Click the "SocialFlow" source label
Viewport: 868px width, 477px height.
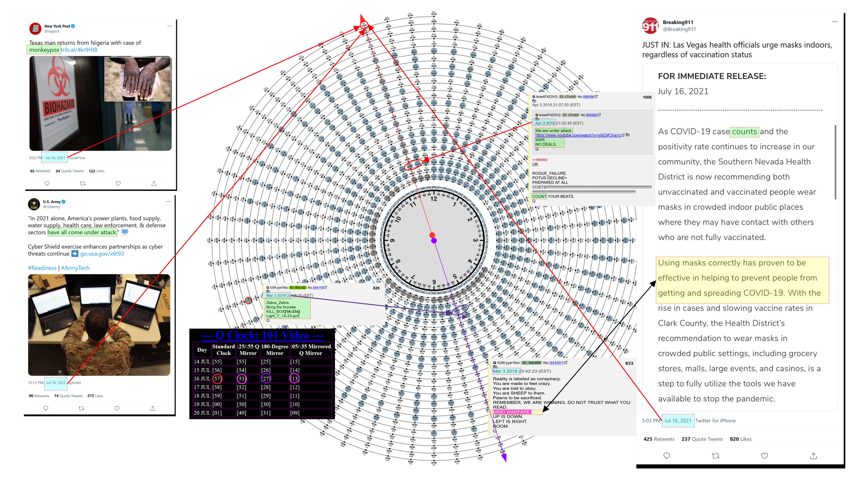pyautogui.click(x=77, y=158)
